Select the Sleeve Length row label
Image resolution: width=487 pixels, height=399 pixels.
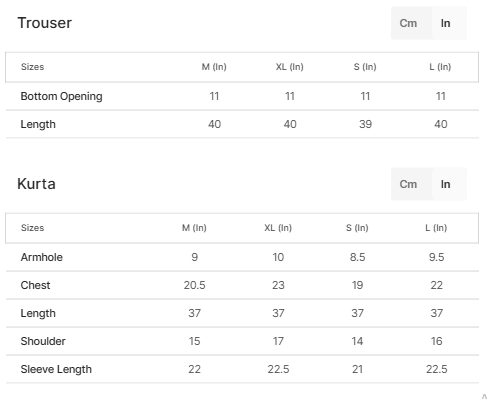click(x=56, y=369)
